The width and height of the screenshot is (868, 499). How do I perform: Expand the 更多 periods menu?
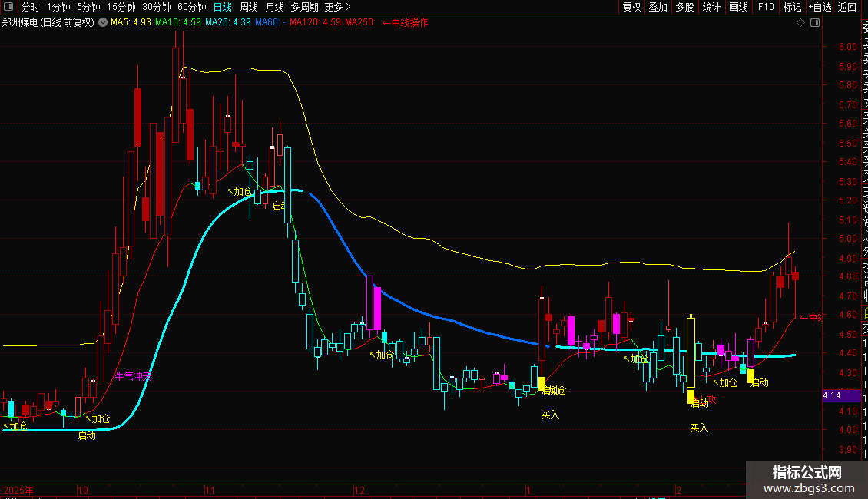tap(338, 7)
